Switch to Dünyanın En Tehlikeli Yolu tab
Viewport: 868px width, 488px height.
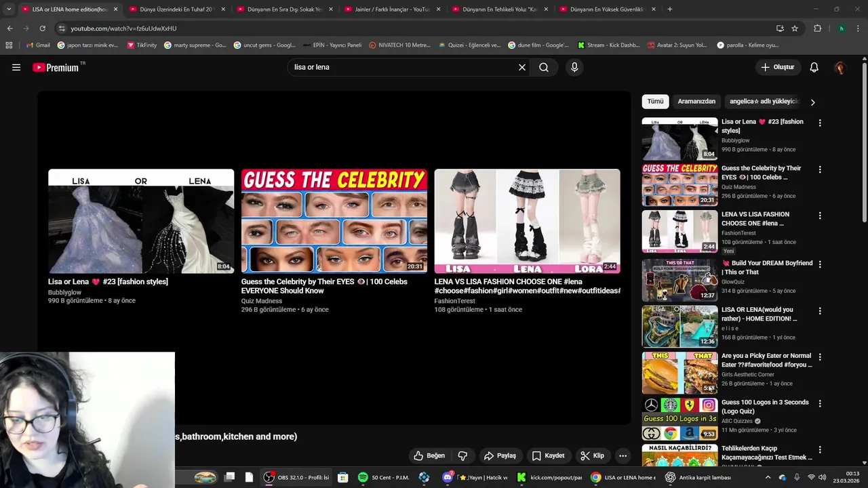pos(500,9)
